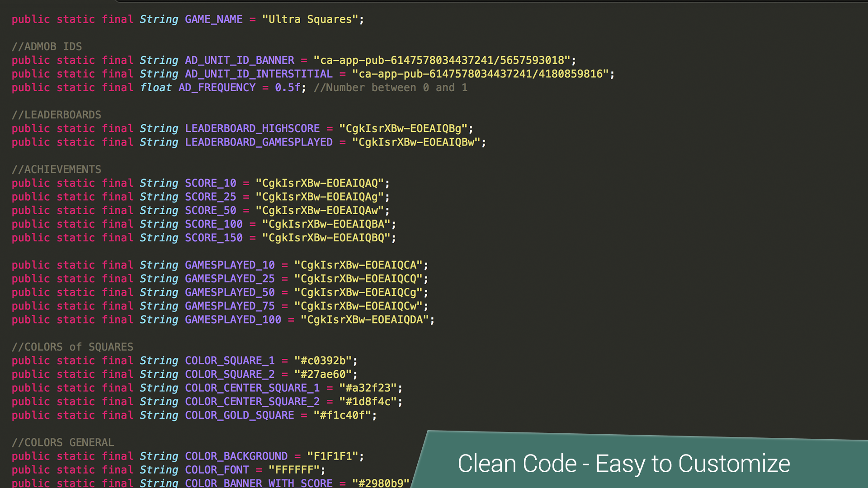
Task: Click the COLOR_GOLD_SQUARE constant name
Action: click(x=239, y=416)
